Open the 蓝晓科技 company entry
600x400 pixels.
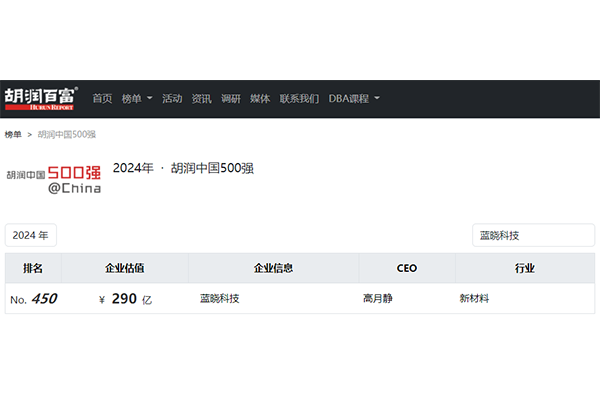220,298
